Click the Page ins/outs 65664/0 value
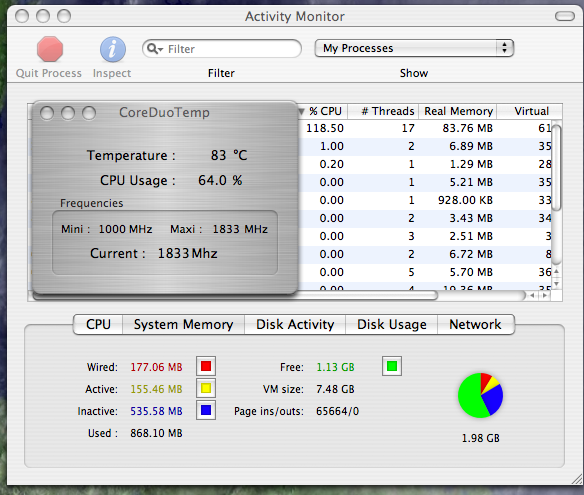The image size is (584, 495). 337,411
